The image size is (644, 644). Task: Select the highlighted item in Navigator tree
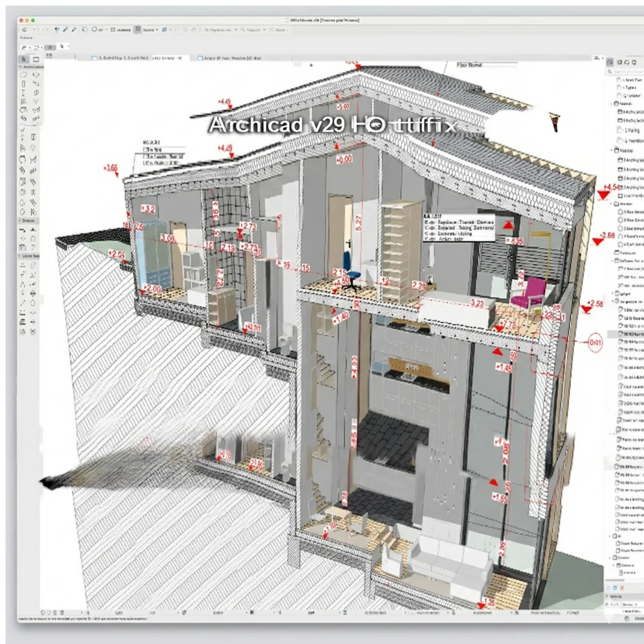click(632, 335)
